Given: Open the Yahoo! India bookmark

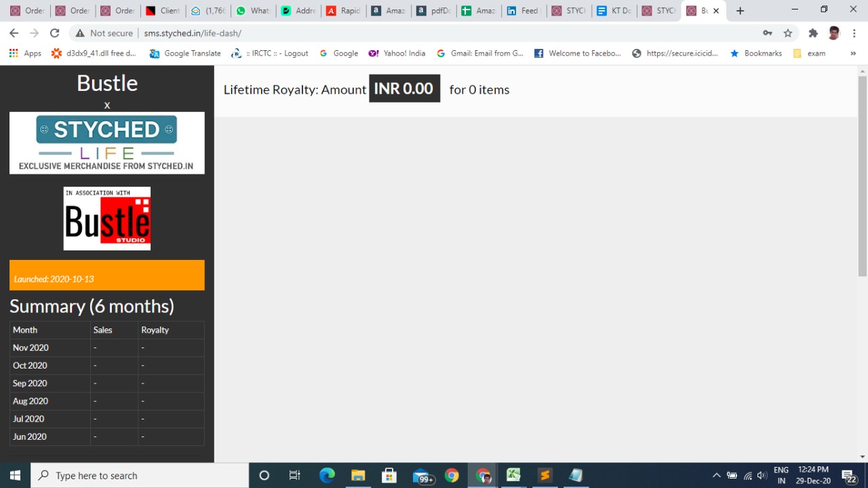Looking at the screenshot, I should (x=397, y=53).
